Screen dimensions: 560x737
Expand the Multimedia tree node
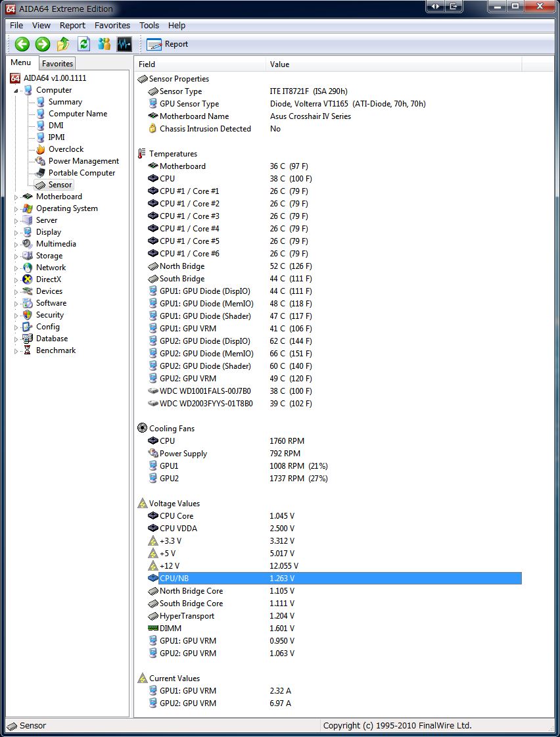click(x=16, y=244)
